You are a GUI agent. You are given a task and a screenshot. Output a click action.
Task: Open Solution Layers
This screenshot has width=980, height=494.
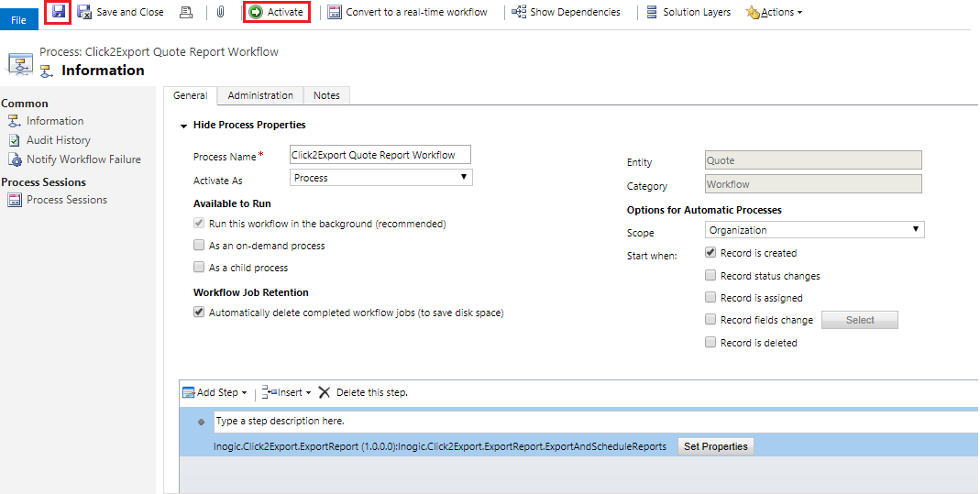tap(688, 12)
